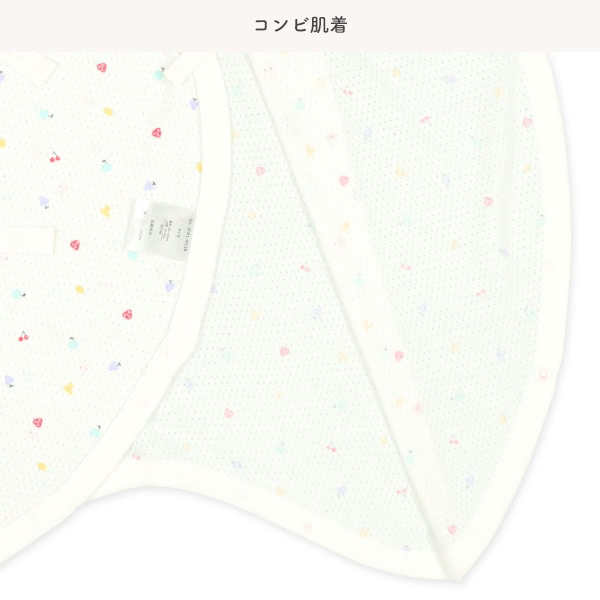Screen dimensions: 600x600
Task: Click the コンビ肌着 header title
Action: 300,25
